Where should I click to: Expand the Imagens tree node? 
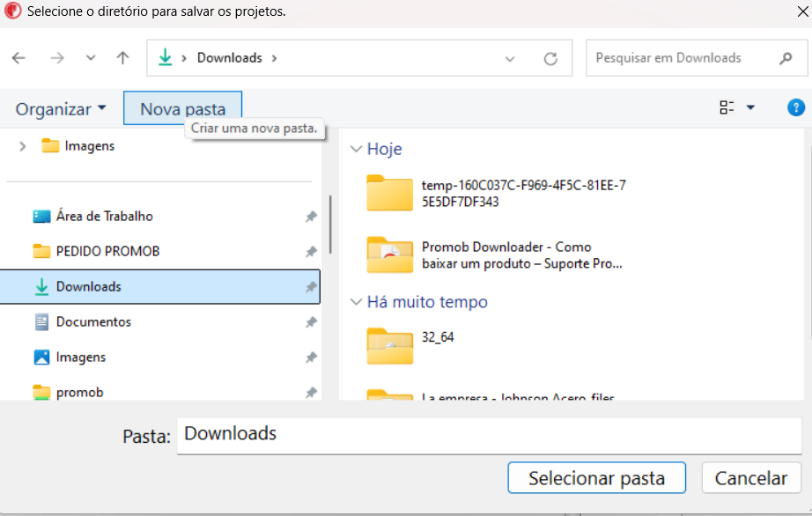[x=22, y=146]
